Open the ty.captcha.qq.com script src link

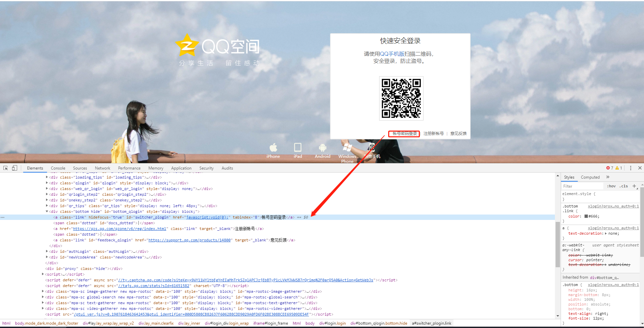point(246,280)
